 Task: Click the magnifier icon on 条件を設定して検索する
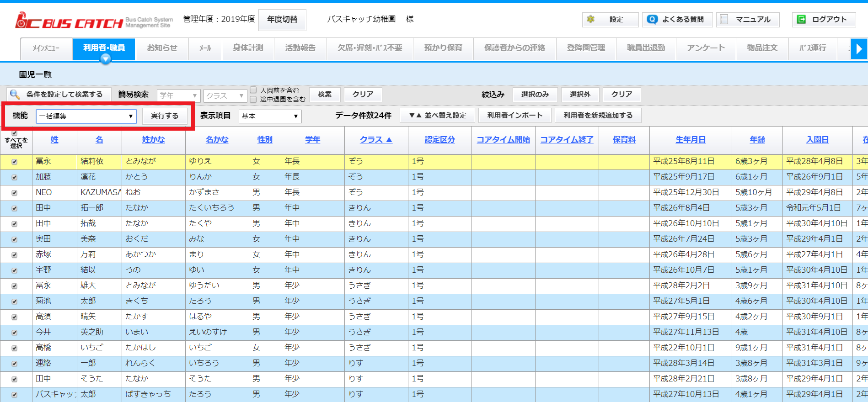tap(15, 94)
